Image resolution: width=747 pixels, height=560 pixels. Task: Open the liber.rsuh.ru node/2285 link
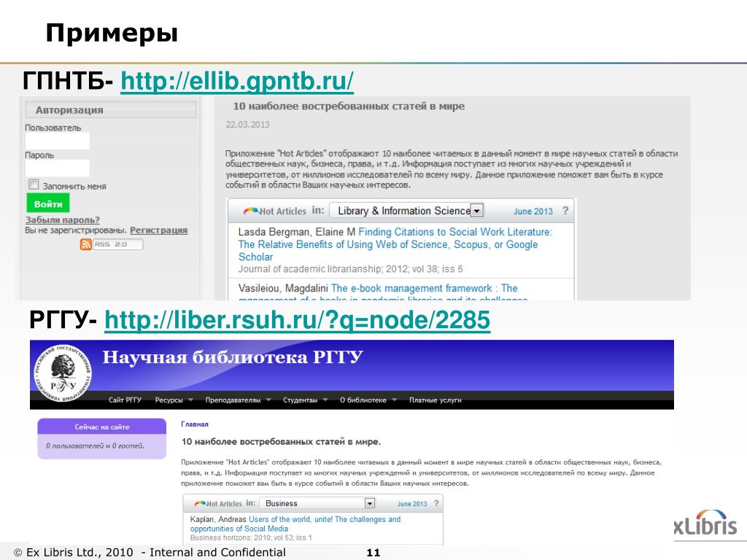point(298,319)
